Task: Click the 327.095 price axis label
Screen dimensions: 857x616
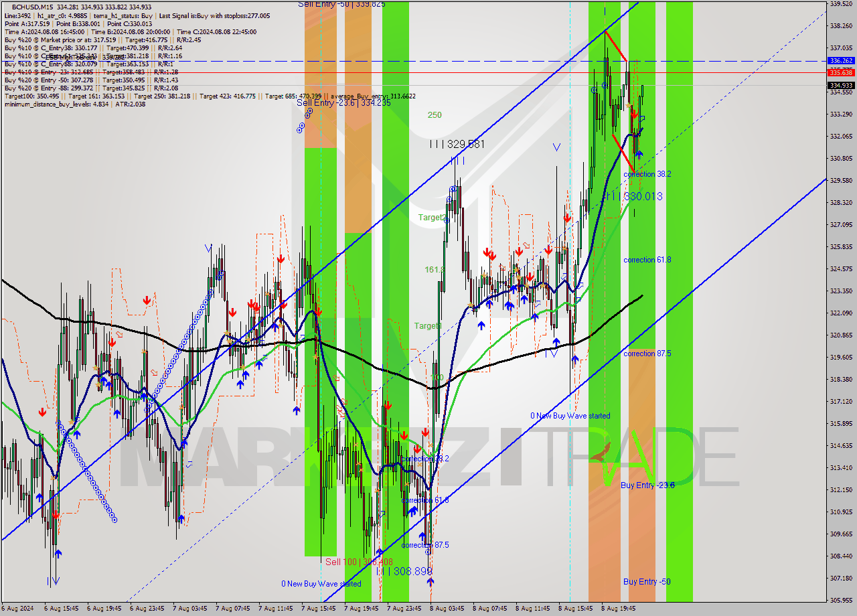Action: pyautogui.click(x=841, y=225)
